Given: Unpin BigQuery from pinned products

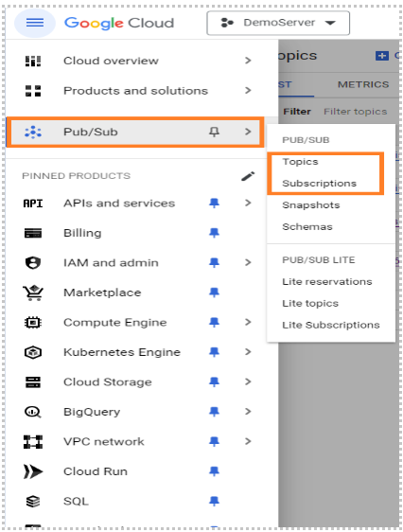Looking at the screenshot, I should [214, 412].
